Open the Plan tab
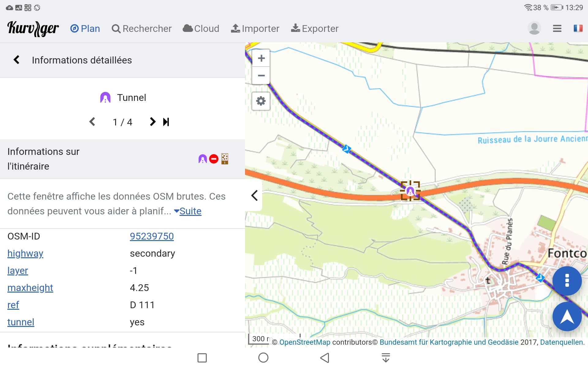This screenshot has width=588, height=368. click(85, 29)
